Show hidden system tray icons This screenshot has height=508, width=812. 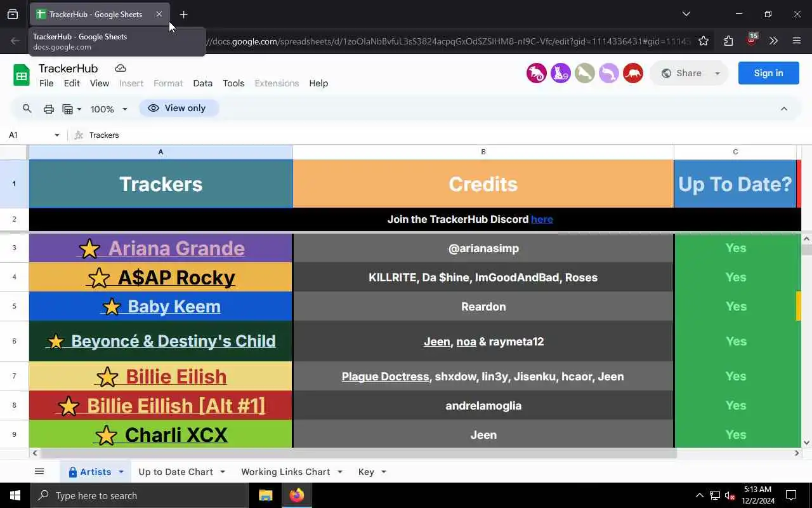pyautogui.click(x=700, y=495)
